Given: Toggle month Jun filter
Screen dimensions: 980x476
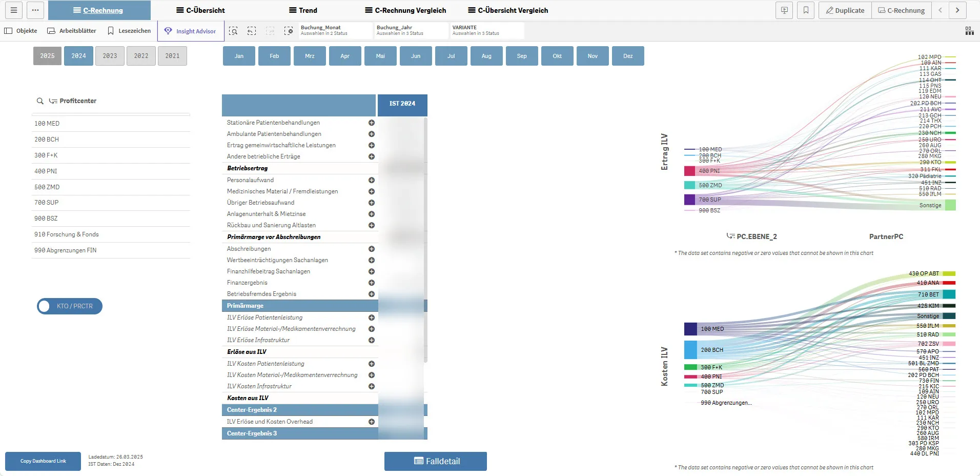Looking at the screenshot, I should coord(416,56).
